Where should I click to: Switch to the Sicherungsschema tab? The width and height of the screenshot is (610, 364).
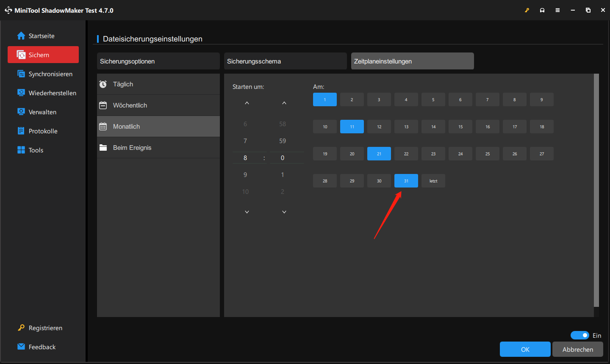tap(286, 61)
